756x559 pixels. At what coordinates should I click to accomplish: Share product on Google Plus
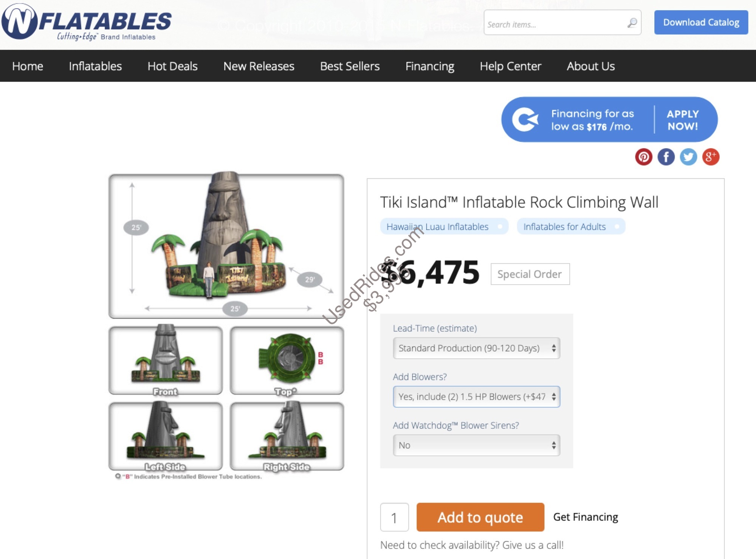(x=711, y=156)
